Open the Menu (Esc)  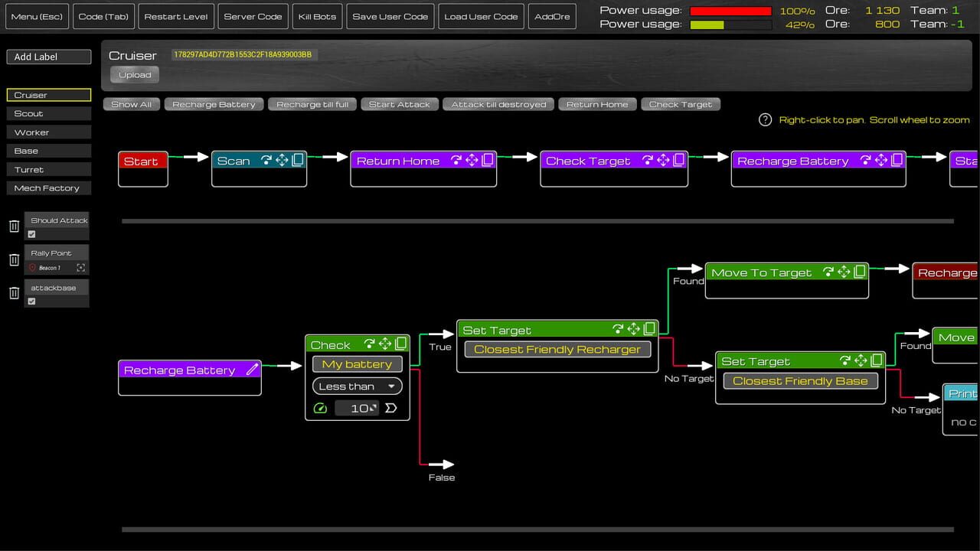[x=37, y=15]
